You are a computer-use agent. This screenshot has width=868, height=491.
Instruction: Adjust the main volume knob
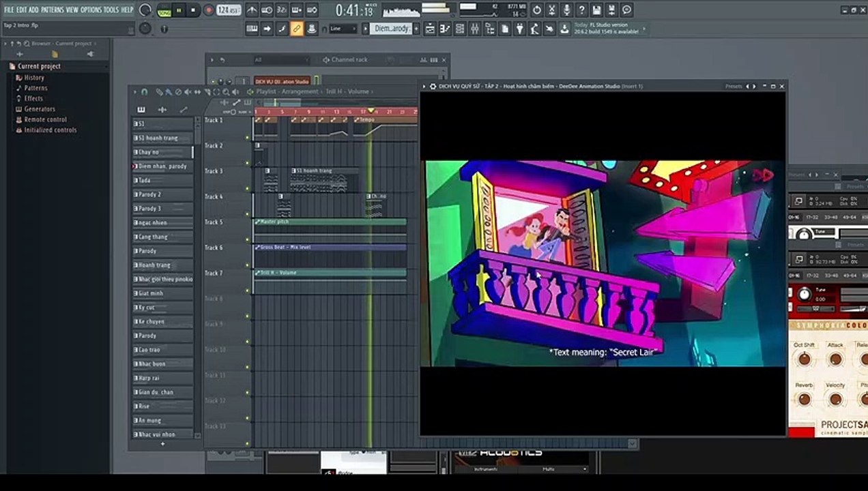(145, 10)
